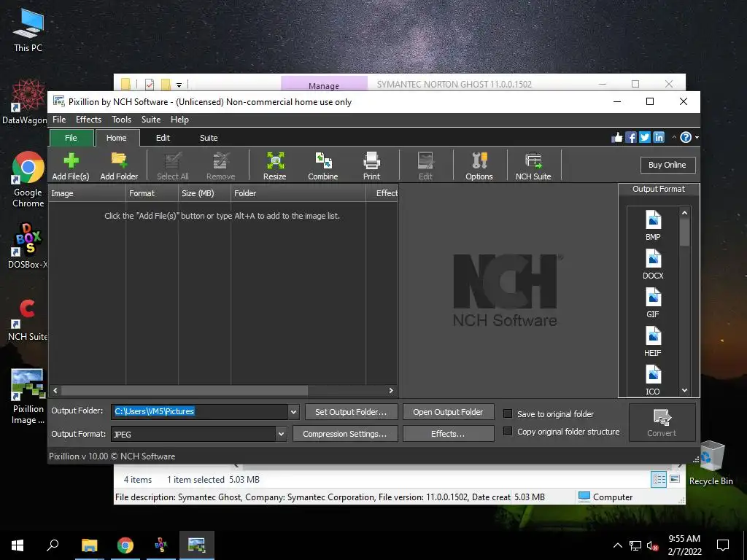
Task: Open the NCH Suite desktop shortcut
Action: tap(28, 319)
